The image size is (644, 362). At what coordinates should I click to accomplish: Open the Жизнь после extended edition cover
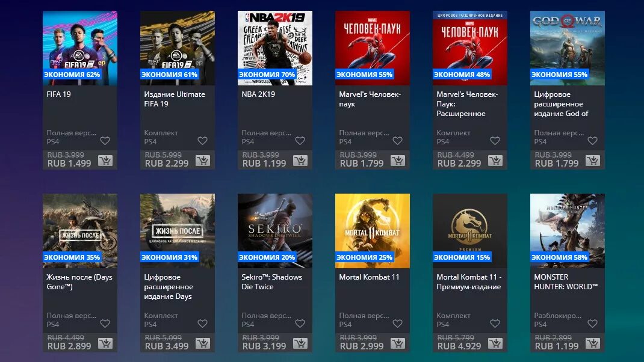point(178,231)
